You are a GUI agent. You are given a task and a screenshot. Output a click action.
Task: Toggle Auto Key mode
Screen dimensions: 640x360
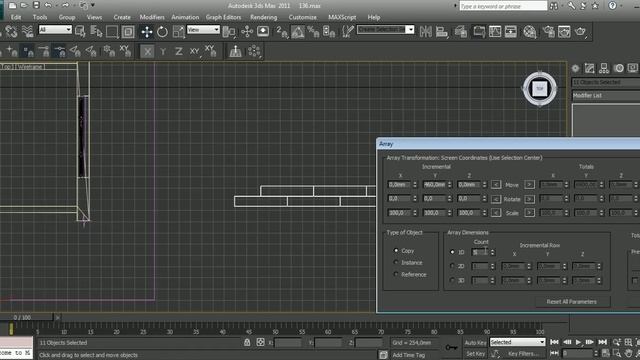click(x=476, y=342)
